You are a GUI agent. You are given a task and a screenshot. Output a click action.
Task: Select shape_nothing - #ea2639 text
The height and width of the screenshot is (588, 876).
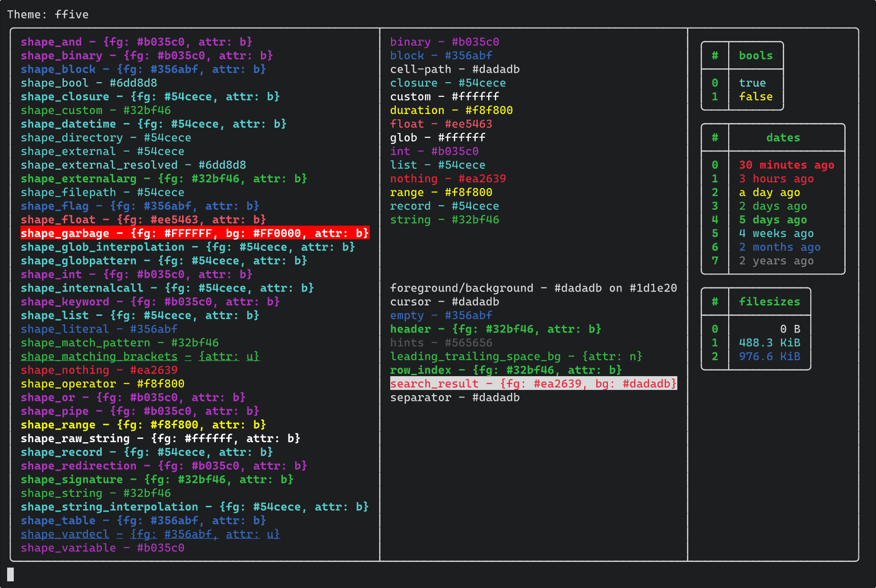pyautogui.click(x=99, y=370)
